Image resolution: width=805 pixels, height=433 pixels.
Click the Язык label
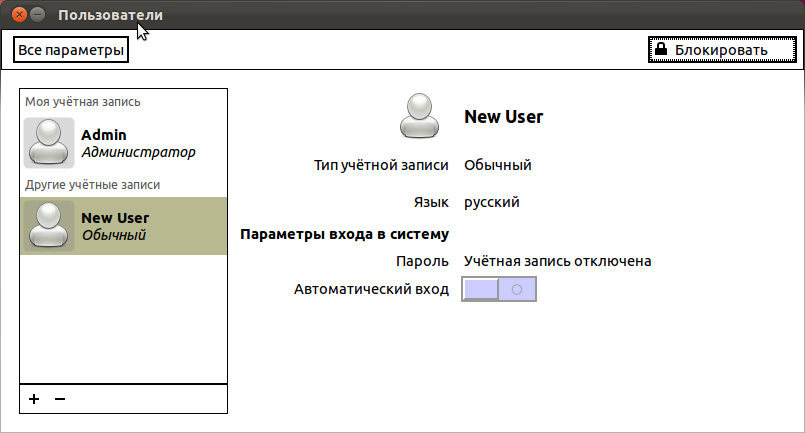pos(431,202)
